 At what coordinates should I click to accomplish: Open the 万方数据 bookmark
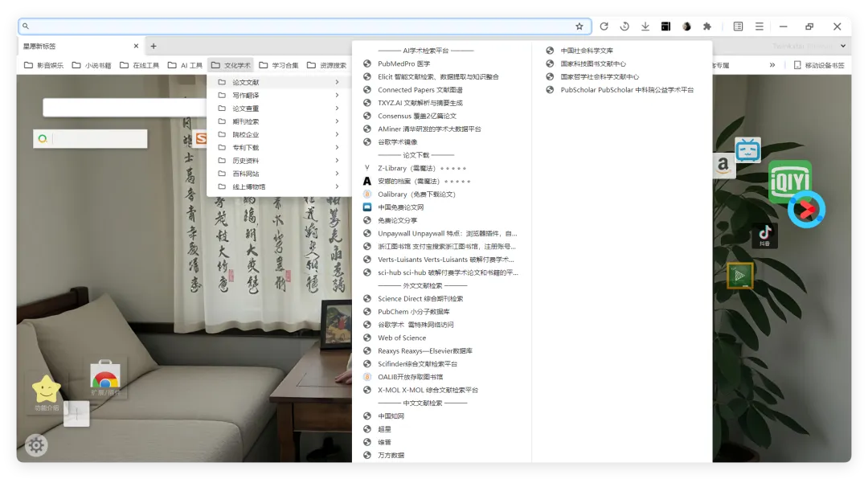coord(441,455)
